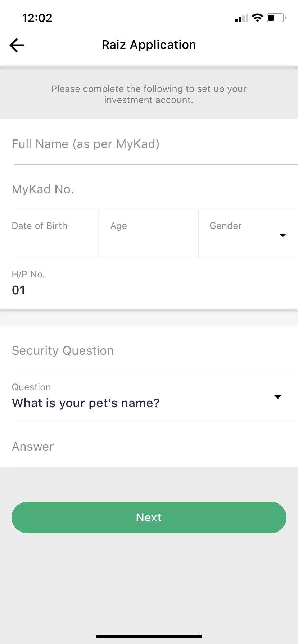Click the cellular signal bars icon
298x644 pixels.
point(241,18)
